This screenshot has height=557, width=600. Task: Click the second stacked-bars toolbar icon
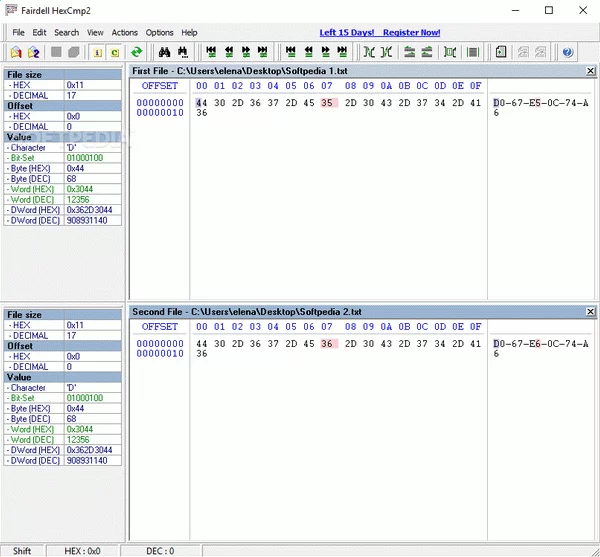click(427, 52)
